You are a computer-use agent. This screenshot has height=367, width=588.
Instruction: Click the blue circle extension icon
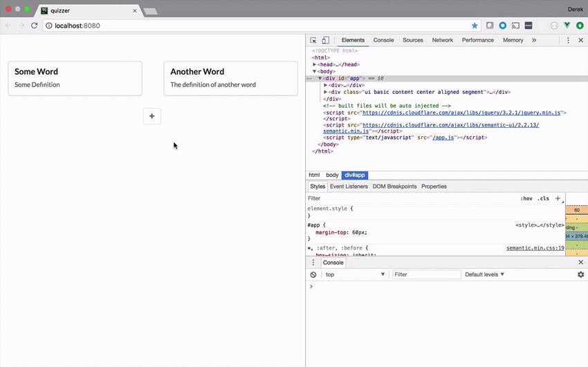(502, 26)
